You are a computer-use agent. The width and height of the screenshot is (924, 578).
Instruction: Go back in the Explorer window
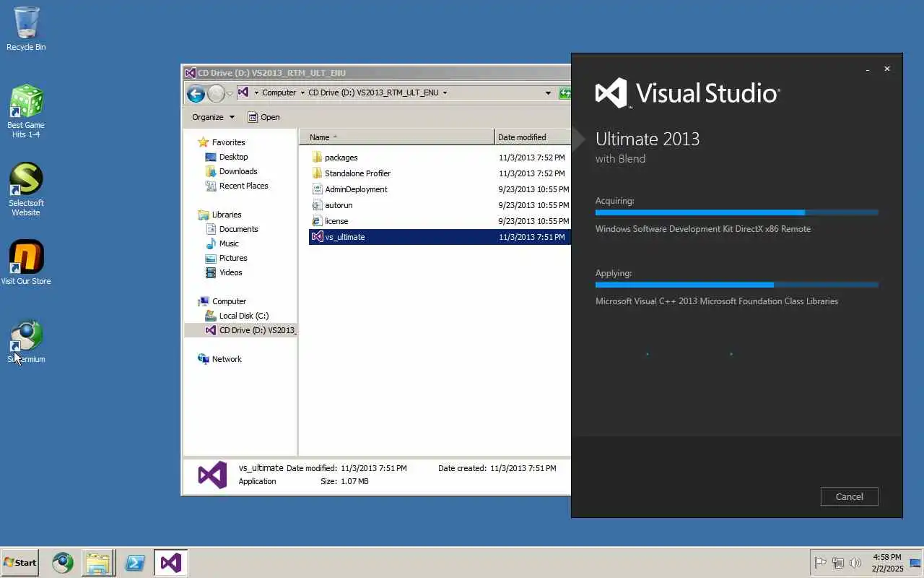(195, 93)
